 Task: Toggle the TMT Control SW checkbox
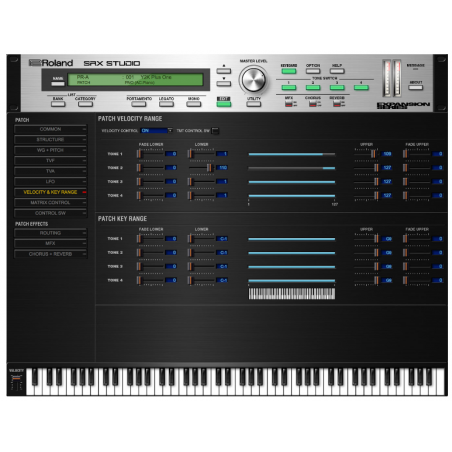click(x=215, y=131)
